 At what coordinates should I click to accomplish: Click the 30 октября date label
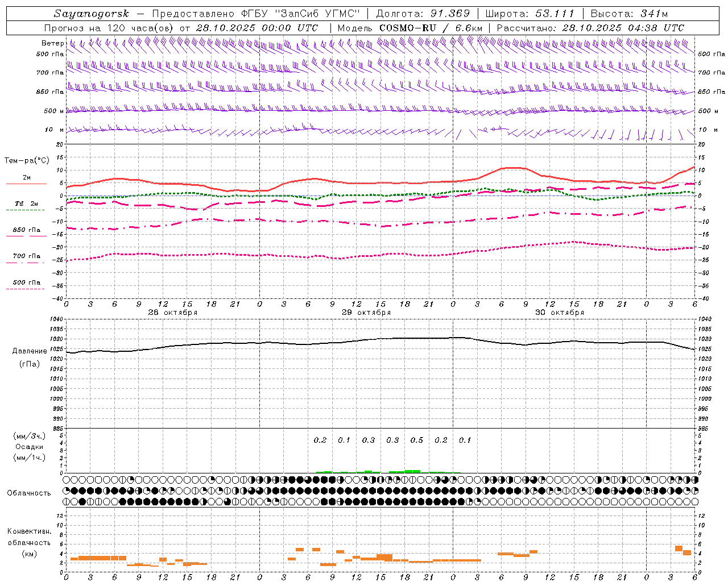559,313
